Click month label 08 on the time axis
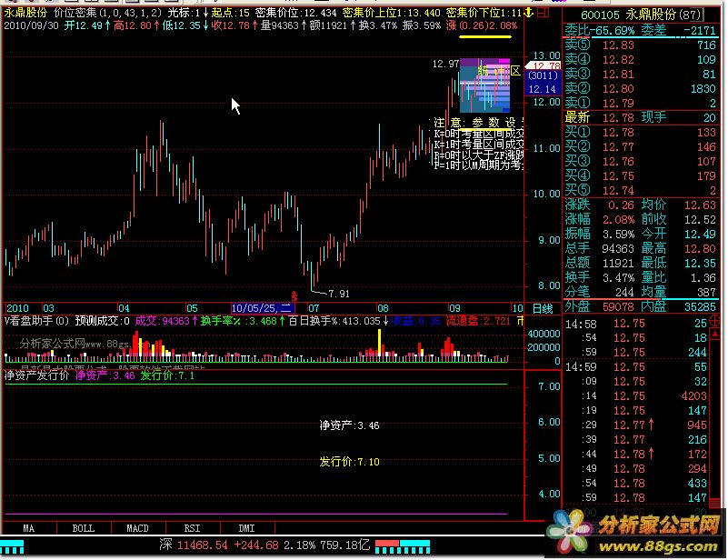Screen dimensions: 728x560 coord(383,308)
